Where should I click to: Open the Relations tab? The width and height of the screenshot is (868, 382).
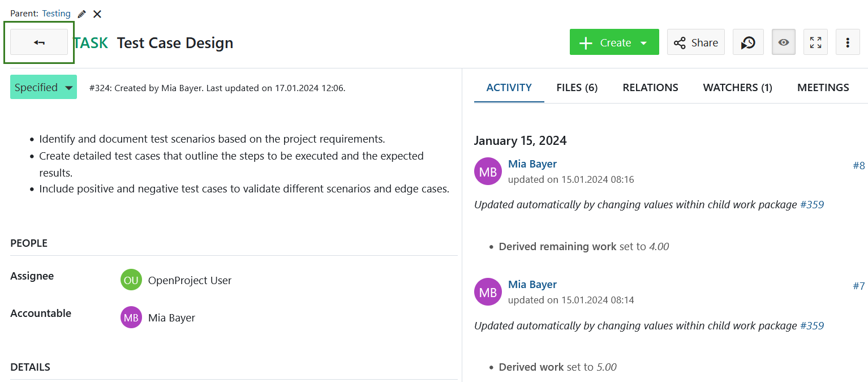coord(650,88)
